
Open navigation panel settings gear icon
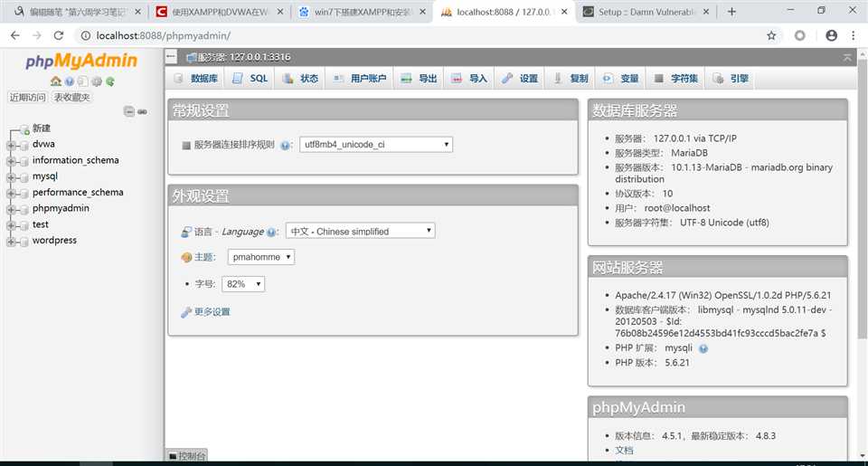pyautogui.click(x=97, y=81)
